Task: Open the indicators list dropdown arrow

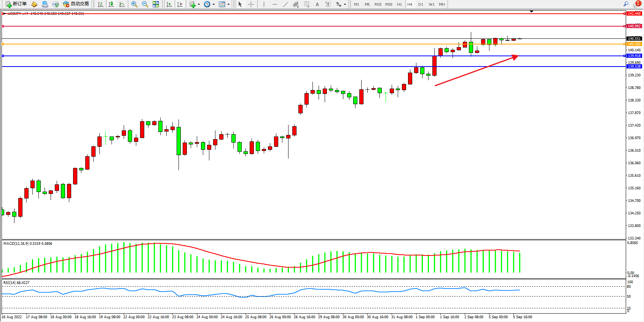Action: [x=199, y=5]
